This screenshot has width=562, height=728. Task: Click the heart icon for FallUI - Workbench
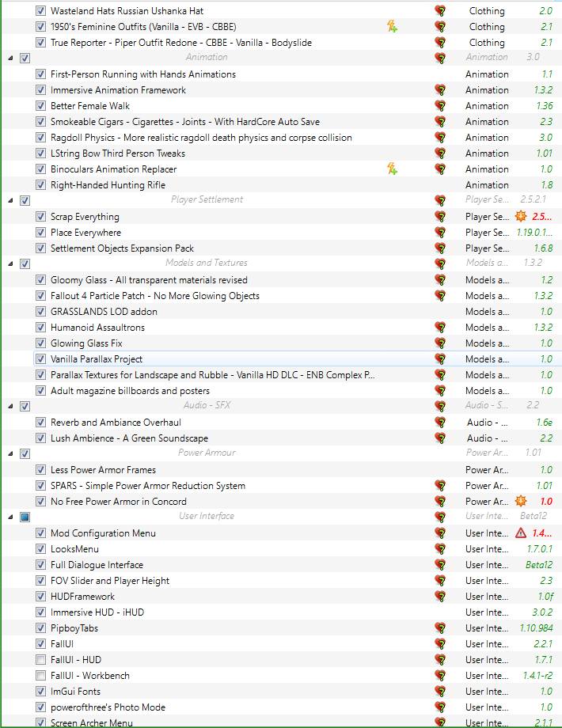(x=440, y=676)
